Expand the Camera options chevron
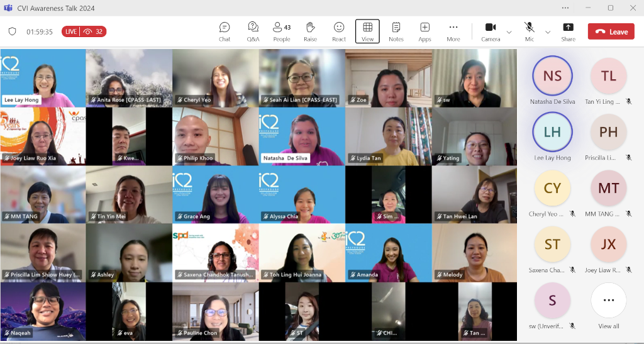This screenshot has width=644, height=344. click(x=509, y=32)
